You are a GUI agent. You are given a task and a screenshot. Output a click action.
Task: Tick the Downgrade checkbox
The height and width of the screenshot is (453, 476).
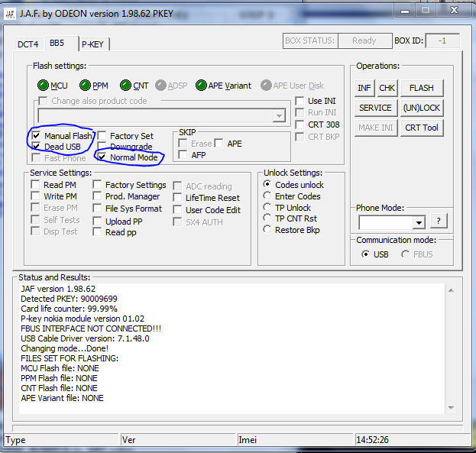[x=102, y=146]
